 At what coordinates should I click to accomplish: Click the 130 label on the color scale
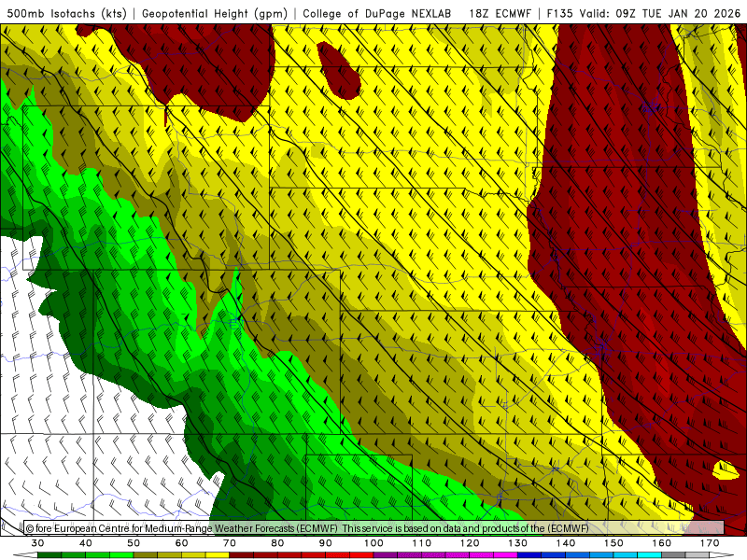click(x=518, y=543)
